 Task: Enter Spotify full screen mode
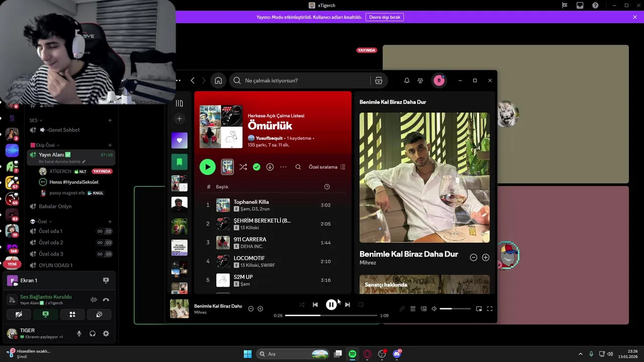coord(490,309)
